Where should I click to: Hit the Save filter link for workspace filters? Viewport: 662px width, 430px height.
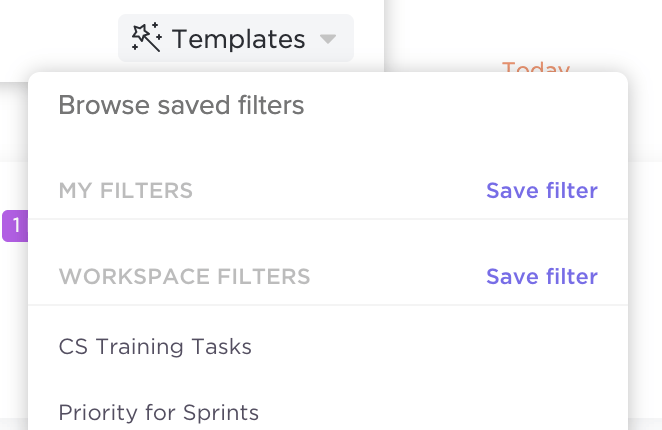[541, 276]
